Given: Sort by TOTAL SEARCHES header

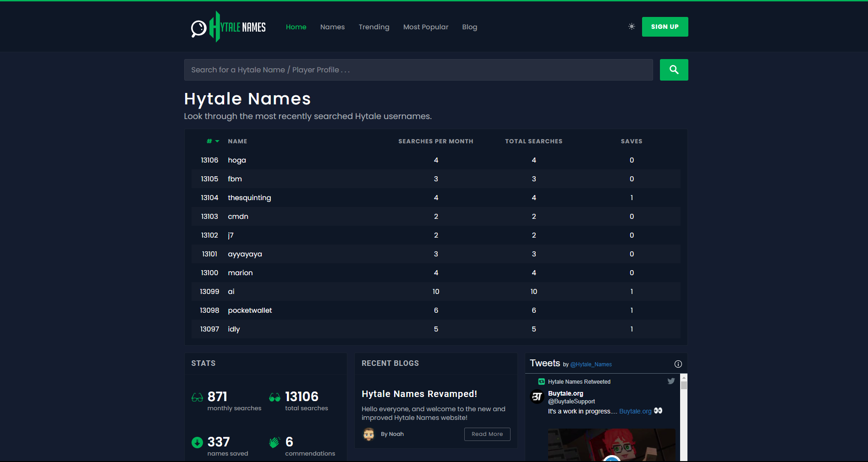Looking at the screenshot, I should 533,141.
